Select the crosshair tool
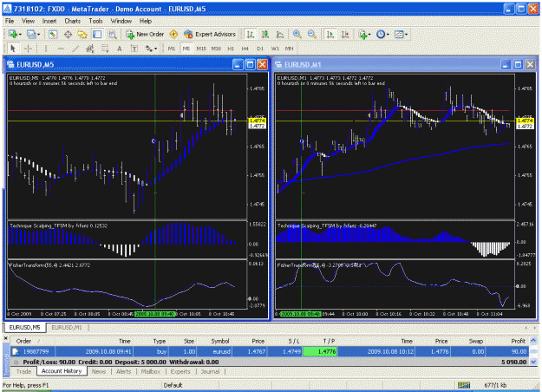The width and height of the screenshot is (542, 392). [x=28, y=49]
